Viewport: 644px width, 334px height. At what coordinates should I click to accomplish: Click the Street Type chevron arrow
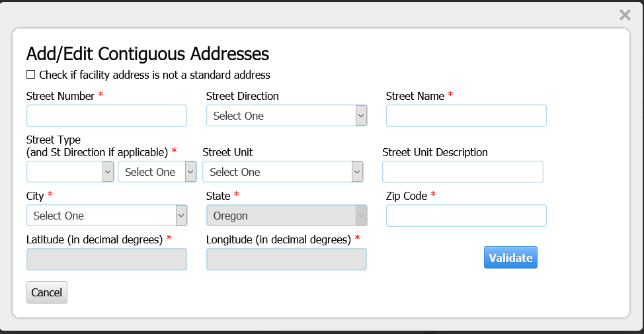tap(108, 172)
